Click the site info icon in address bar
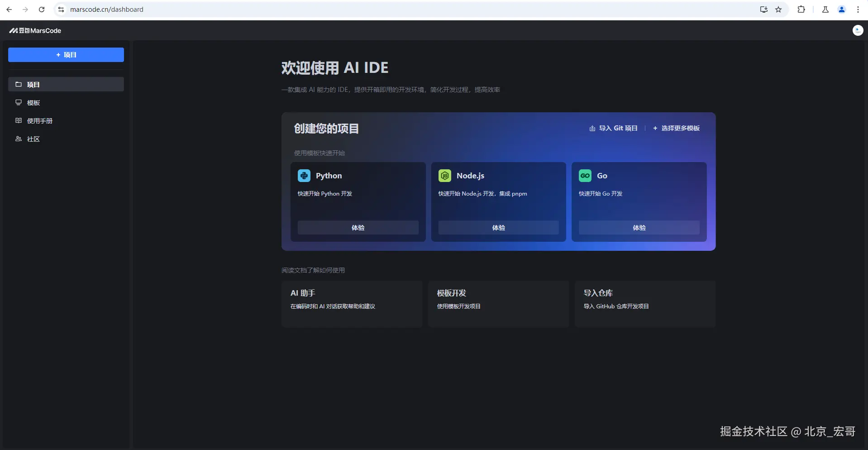 point(61,10)
